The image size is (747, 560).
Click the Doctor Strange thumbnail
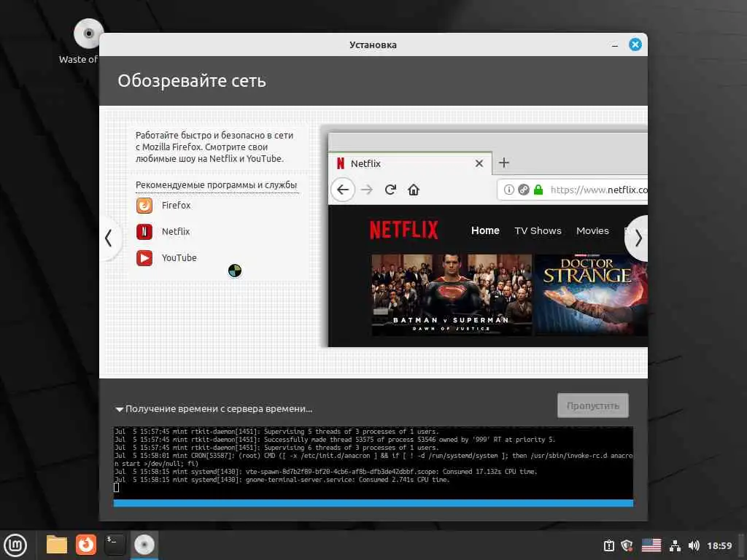[591, 295]
